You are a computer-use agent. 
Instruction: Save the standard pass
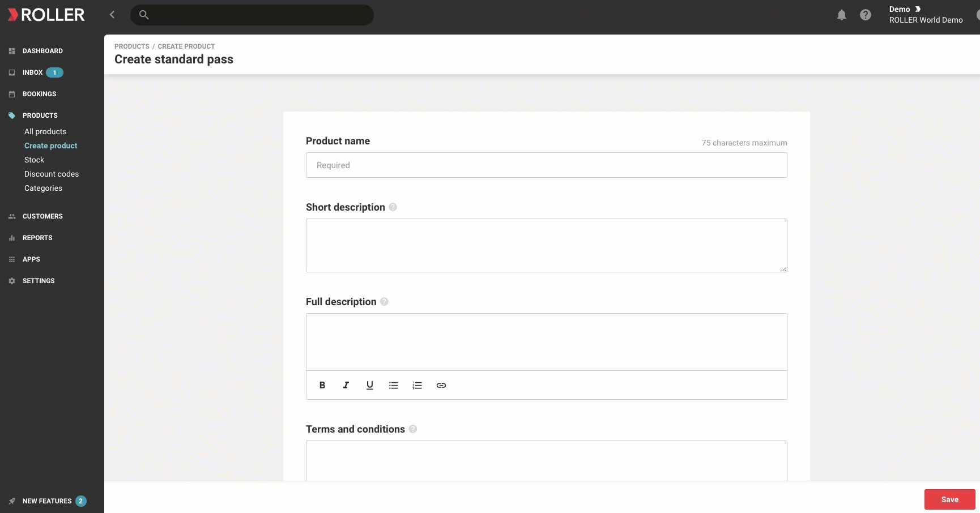point(949,499)
